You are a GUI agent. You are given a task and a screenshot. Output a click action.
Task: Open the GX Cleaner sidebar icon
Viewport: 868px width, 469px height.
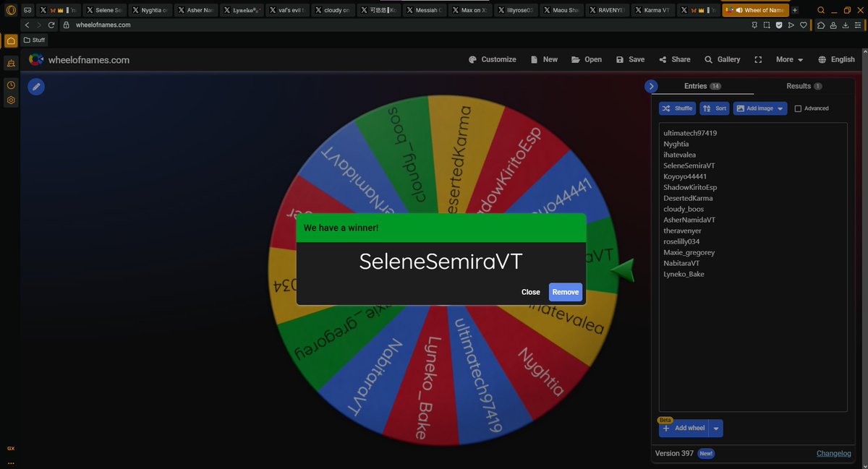click(11, 64)
